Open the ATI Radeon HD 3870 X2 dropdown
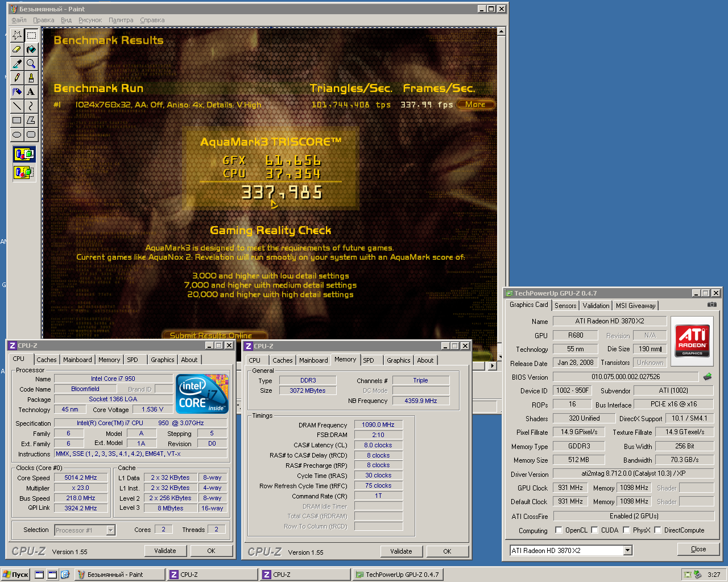 627,550
